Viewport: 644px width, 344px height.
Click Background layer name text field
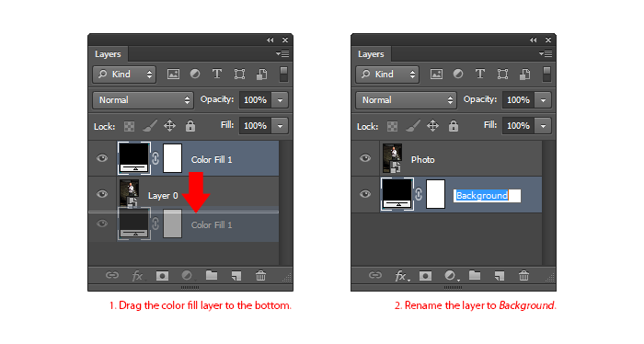(x=487, y=195)
